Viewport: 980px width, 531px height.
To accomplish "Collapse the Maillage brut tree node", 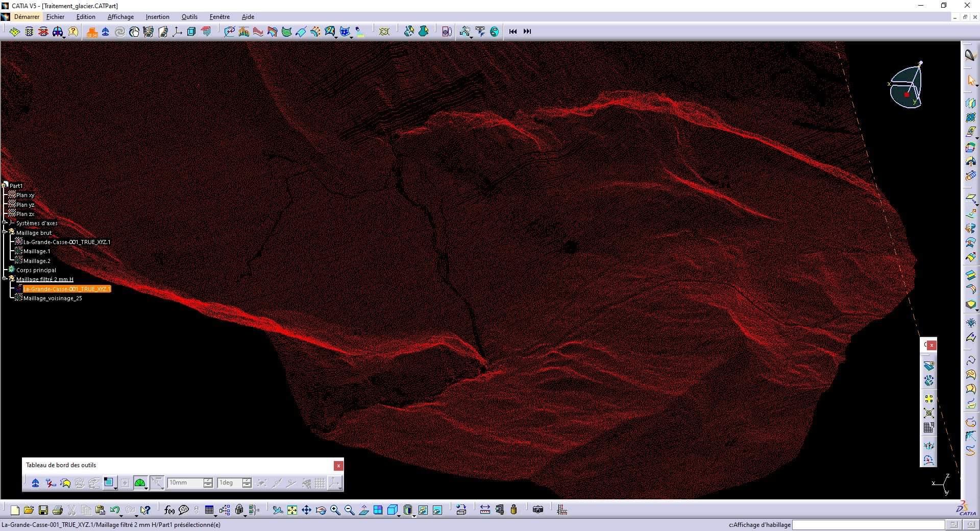I will (5, 232).
